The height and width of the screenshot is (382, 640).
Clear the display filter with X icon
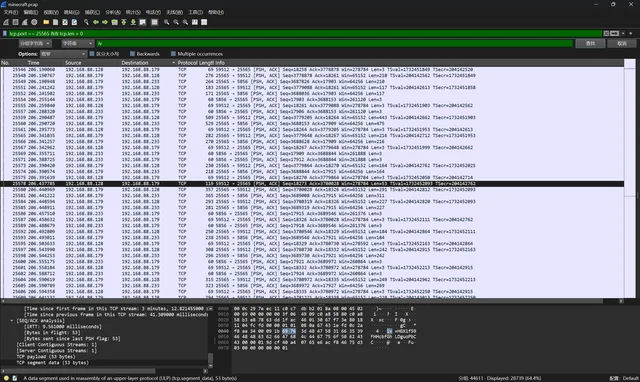606,33
